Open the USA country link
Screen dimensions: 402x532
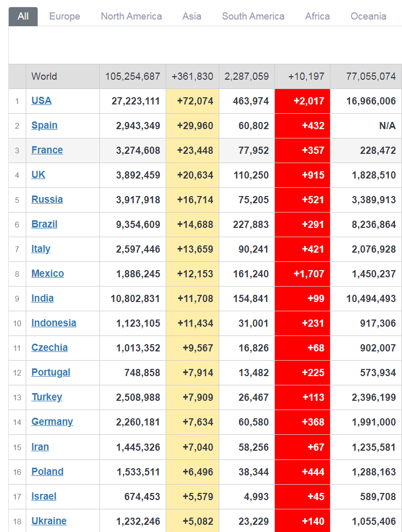click(41, 101)
